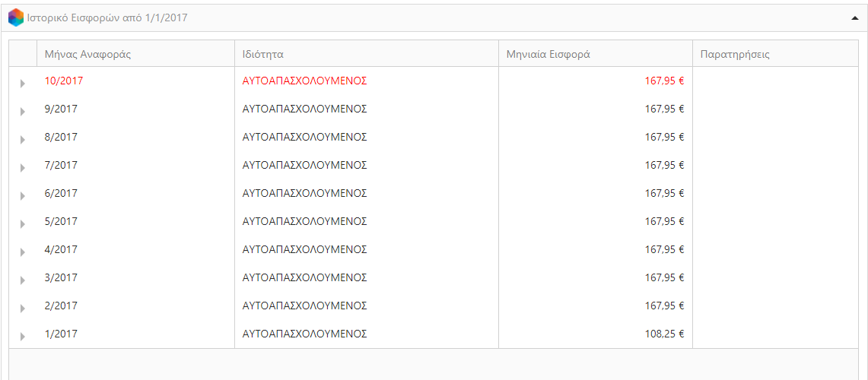This screenshot has height=380, width=868.
Task: Click the Παρατηρήσεις column header
Action: pos(775,54)
